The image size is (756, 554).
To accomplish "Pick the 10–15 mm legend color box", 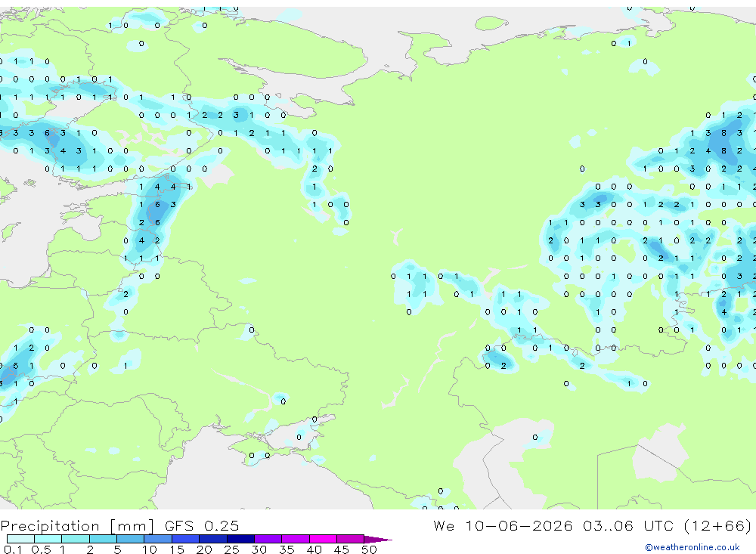I will (158, 539).
